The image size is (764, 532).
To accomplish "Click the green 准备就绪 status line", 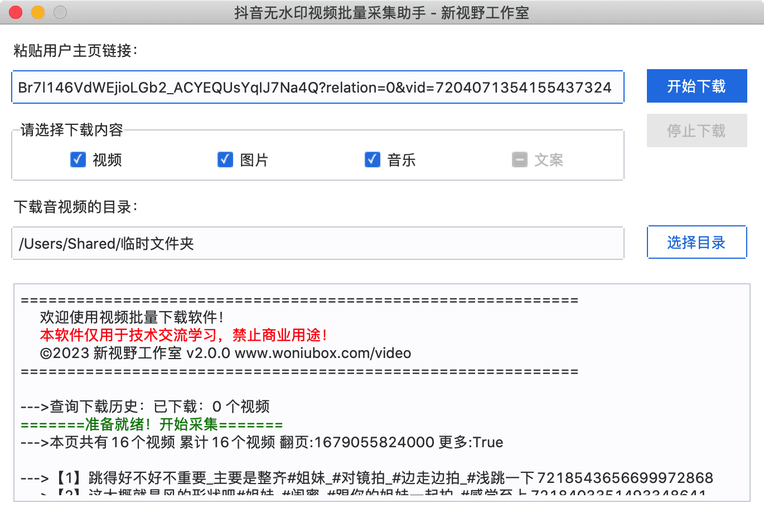I will coord(152,424).
